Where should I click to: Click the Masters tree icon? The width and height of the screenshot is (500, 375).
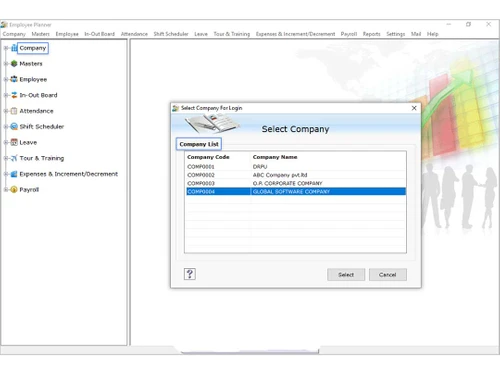coord(14,64)
